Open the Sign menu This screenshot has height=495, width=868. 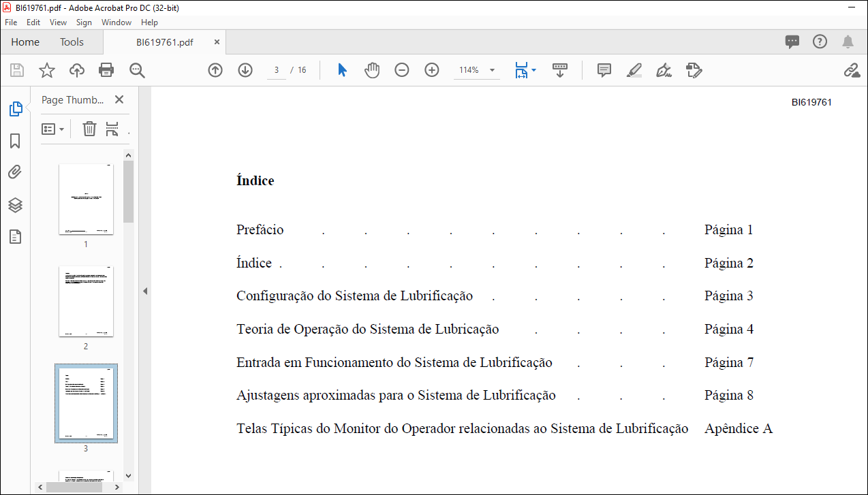(84, 22)
